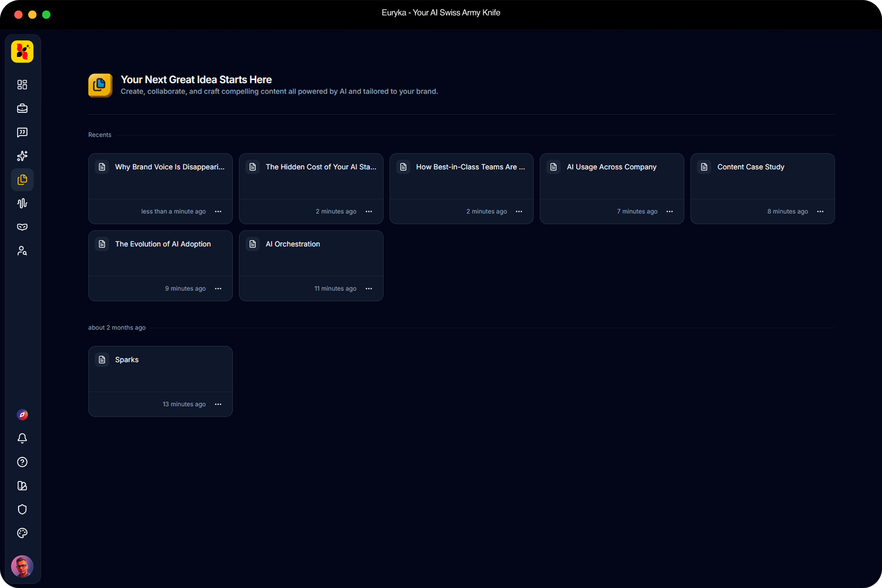Open the dashboard grid icon
The width and height of the screenshot is (882, 588).
(22, 85)
